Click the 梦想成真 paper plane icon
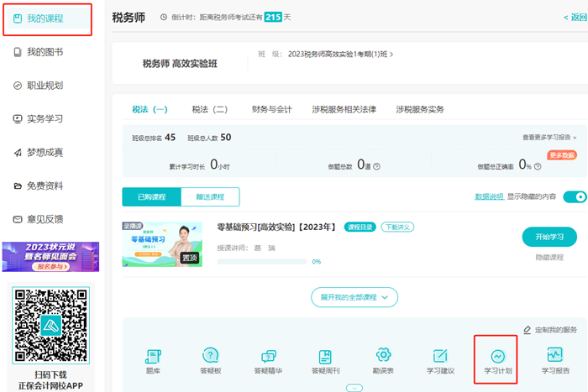The width and height of the screenshot is (588, 392). point(18,153)
